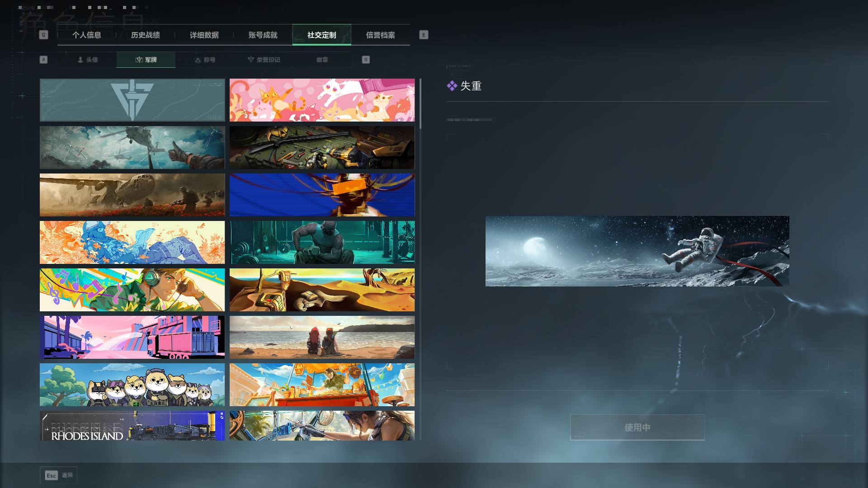Choose the two girls on beach banner
Viewport: 868px width, 488px height.
tap(322, 338)
